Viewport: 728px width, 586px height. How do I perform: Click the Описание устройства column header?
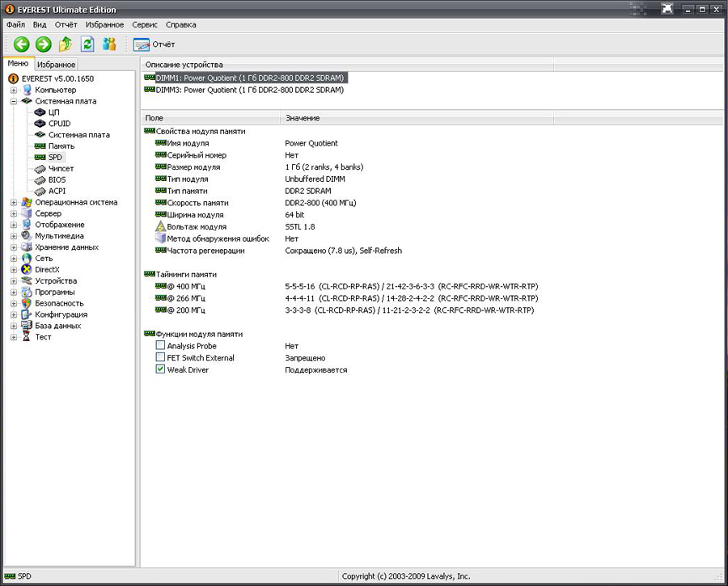point(347,65)
